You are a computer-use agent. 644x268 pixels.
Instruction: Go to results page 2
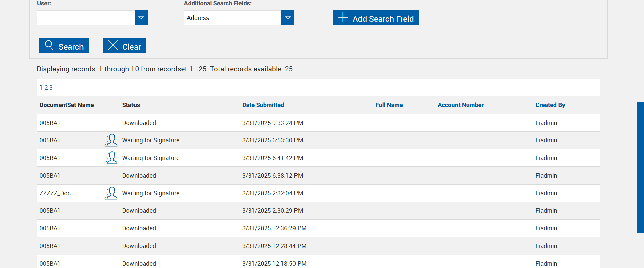tap(46, 88)
